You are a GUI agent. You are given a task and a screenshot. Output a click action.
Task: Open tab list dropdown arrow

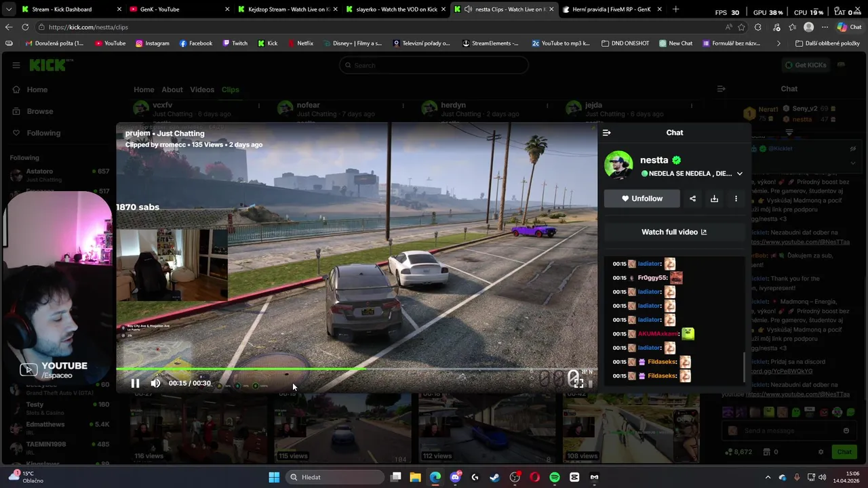click(8, 9)
